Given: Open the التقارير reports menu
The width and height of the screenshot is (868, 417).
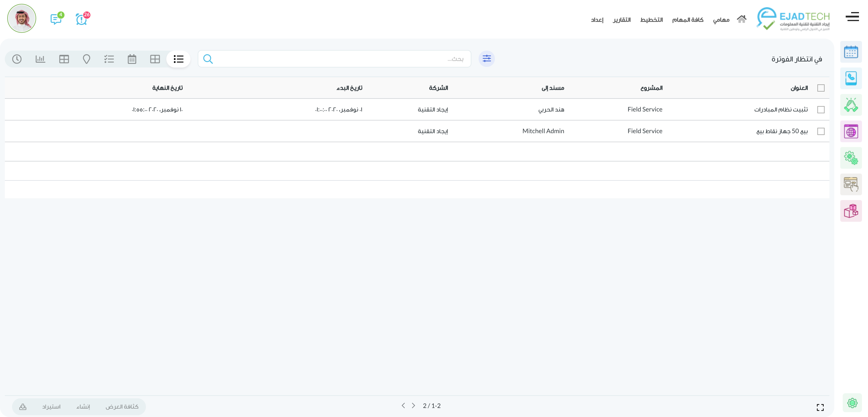Looking at the screenshot, I should click(x=622, y=20).
